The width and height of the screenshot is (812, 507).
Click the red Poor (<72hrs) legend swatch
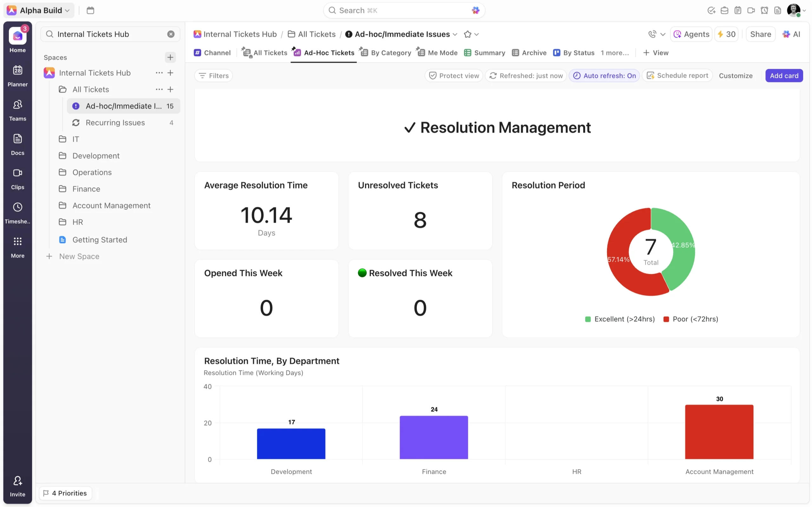tap(666, 319)
